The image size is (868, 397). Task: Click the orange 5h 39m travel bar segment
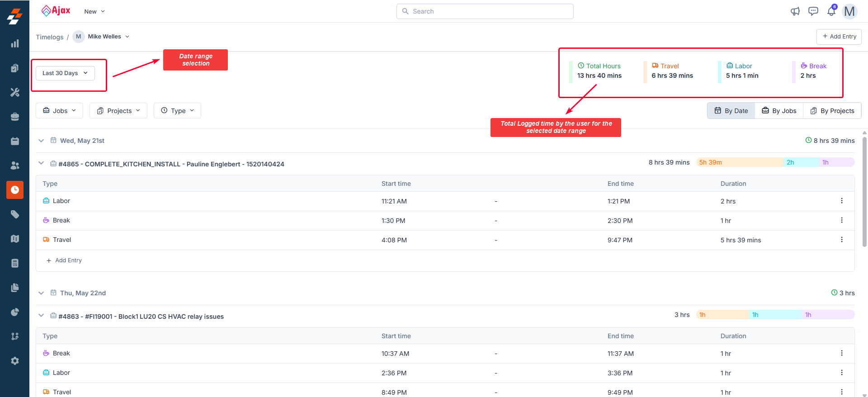(740, 162)
